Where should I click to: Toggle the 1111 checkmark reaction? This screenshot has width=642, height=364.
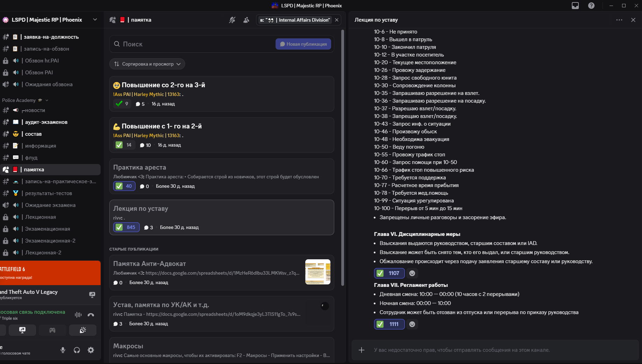(x=389, y=324)
